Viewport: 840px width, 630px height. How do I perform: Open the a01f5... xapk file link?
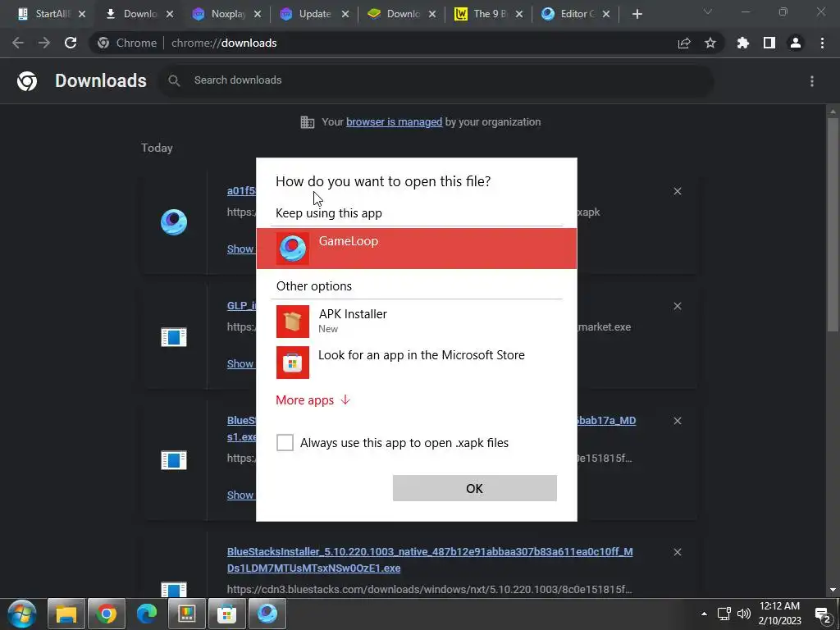(x=242, y=190)
